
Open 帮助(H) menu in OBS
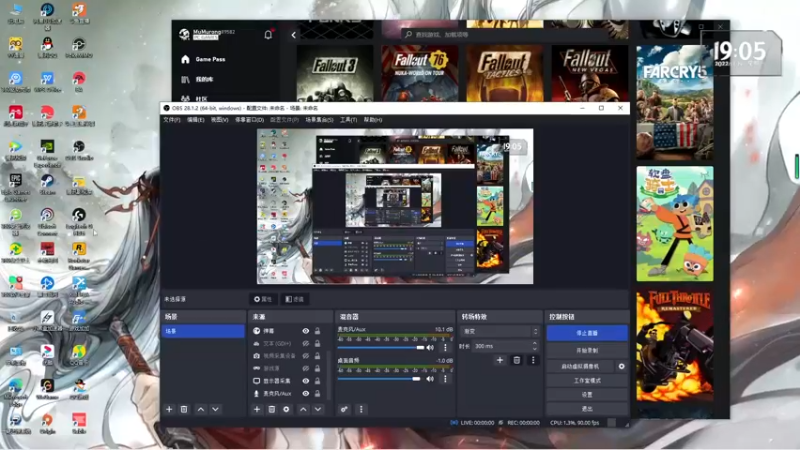pos(373,120)
